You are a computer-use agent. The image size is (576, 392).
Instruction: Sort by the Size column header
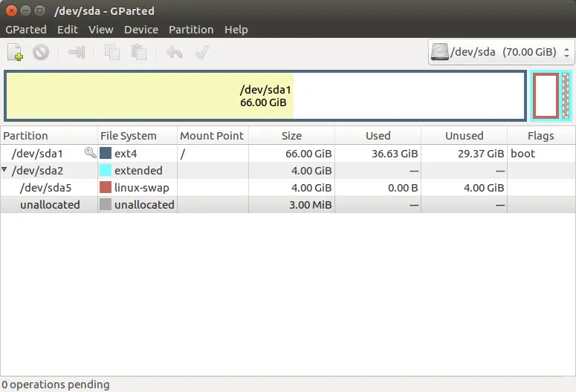(x=291, y=136)
